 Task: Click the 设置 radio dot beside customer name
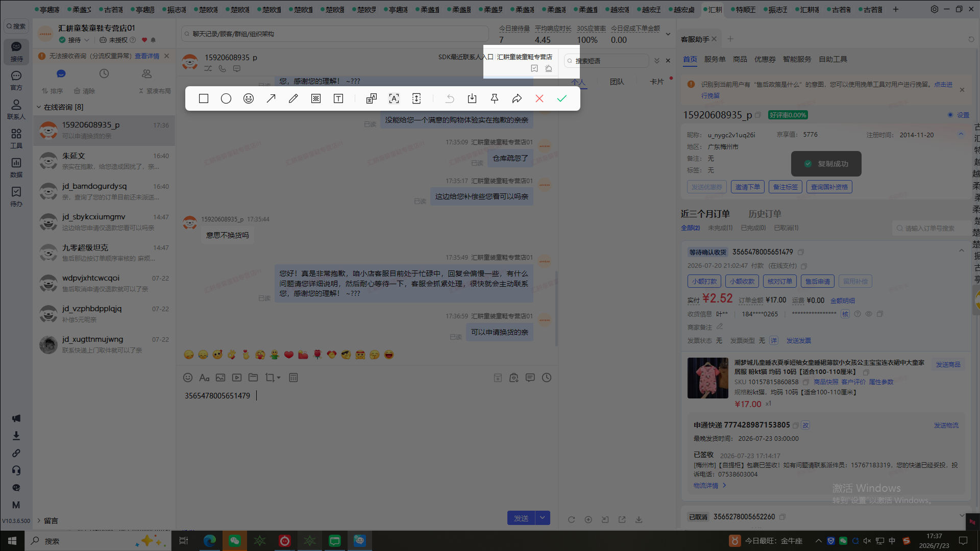pos(950,115)
